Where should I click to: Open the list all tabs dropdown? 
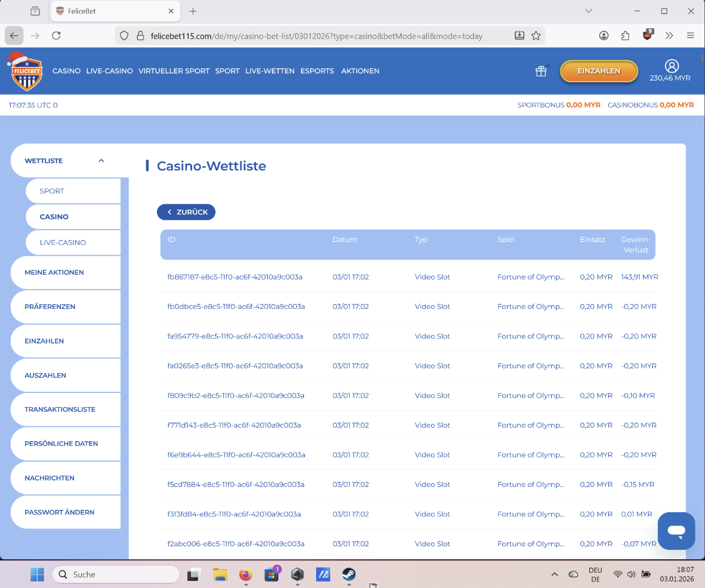tap(589, 11)
